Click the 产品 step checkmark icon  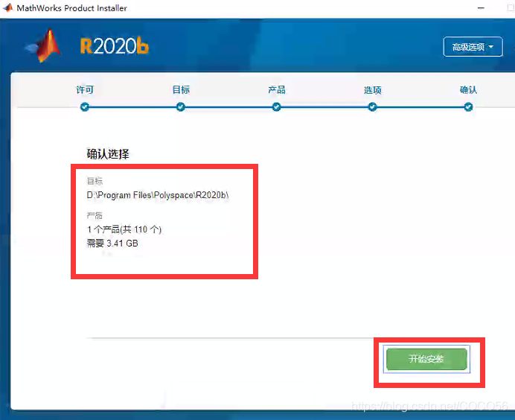click(277, 106)
